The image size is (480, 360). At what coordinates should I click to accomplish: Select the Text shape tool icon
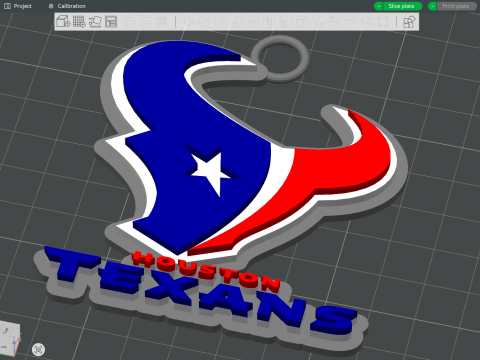(318, 22)
